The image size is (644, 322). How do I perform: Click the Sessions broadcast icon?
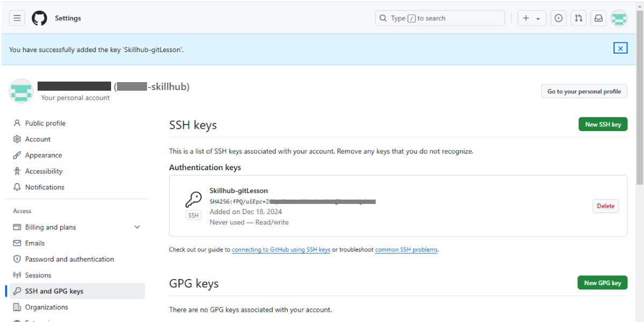(17, 275)
